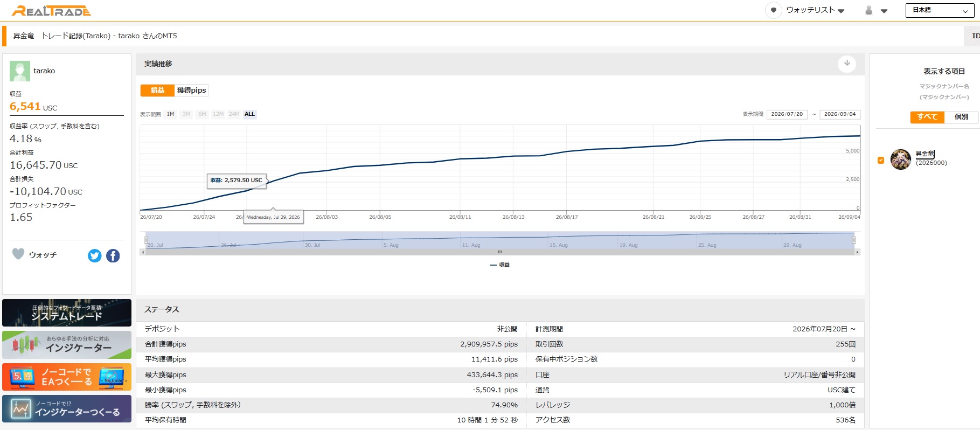
Task: Click the 昇金竜 avatar image
Action: 901,159
